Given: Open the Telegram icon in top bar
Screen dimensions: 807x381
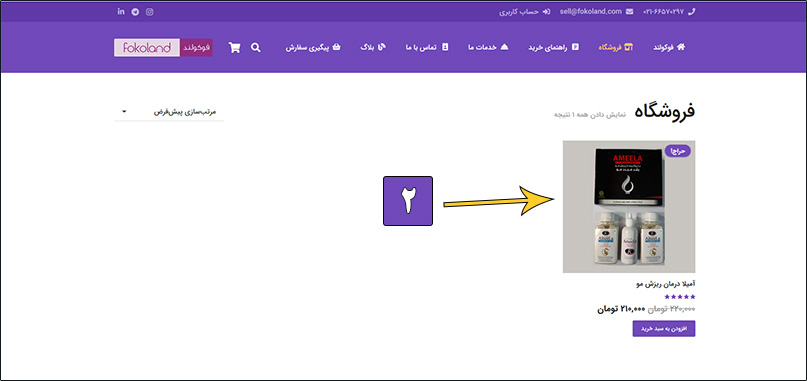Looking at the screenshot, I should (x=135, y=11).
